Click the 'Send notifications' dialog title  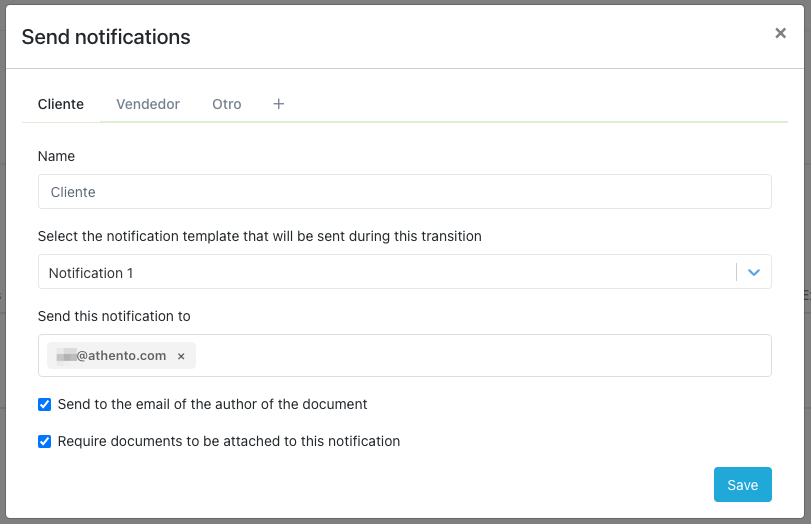[x=106, y=37]
